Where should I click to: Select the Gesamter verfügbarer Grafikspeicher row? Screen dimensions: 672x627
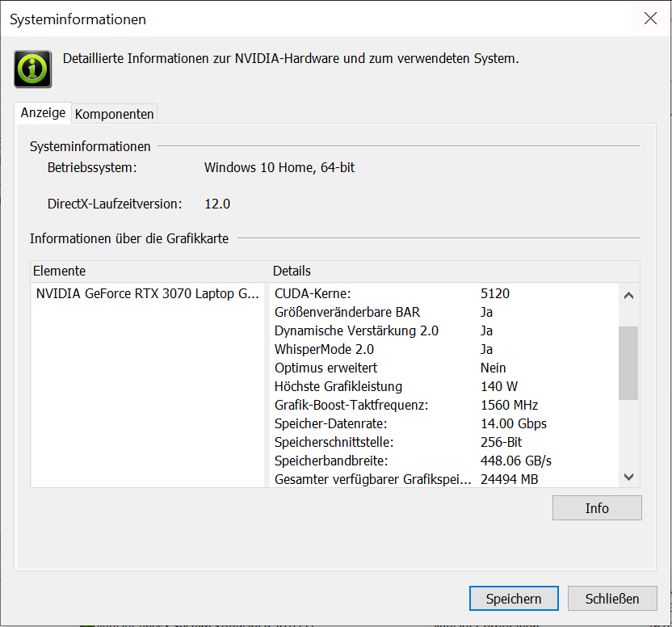point(444,479)
